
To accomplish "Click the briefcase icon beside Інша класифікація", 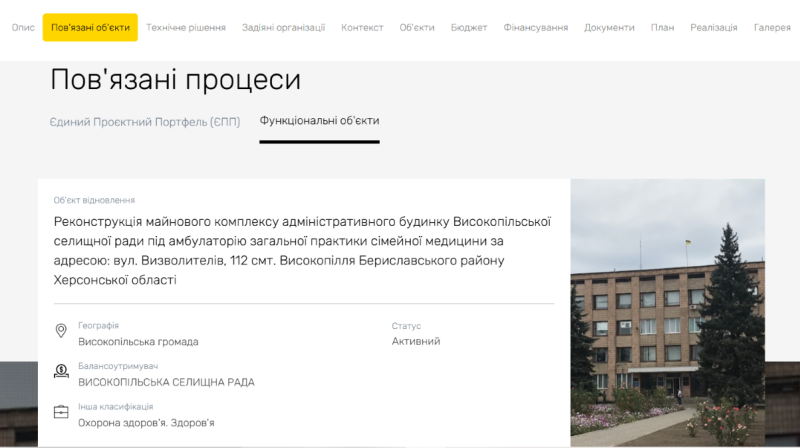I will 61,412.
